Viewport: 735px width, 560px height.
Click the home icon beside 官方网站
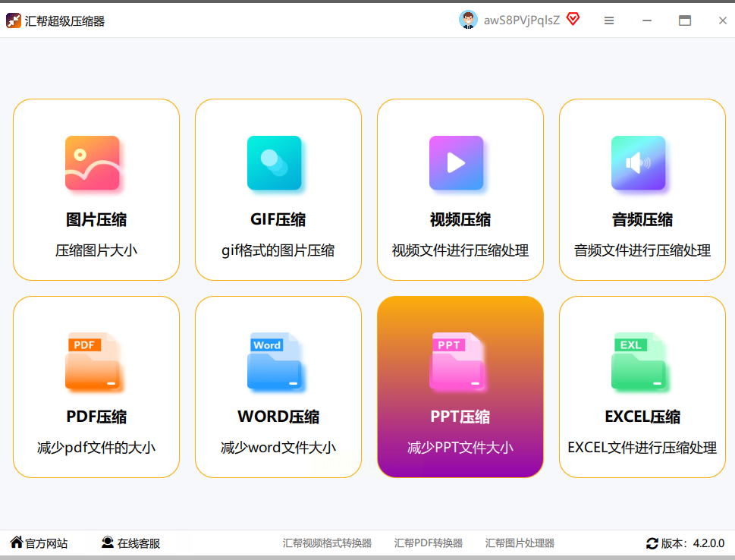tap(17, 543)
